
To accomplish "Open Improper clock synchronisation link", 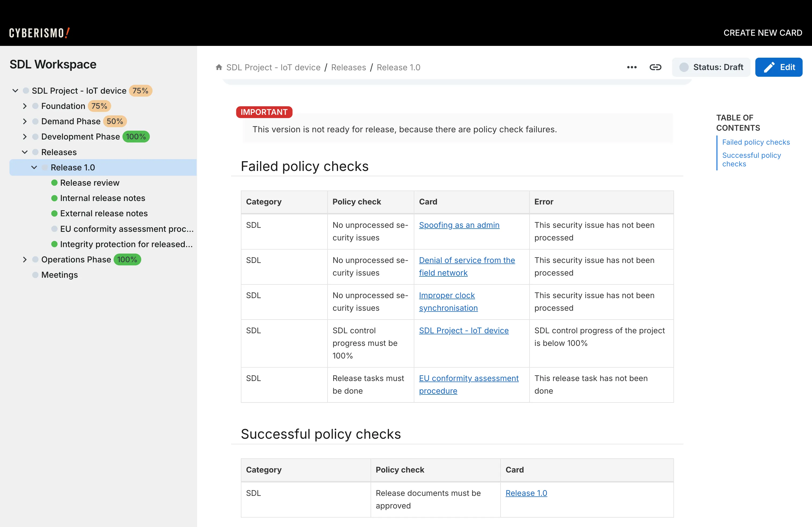I will pyautogui.click(x=448, y=302).
